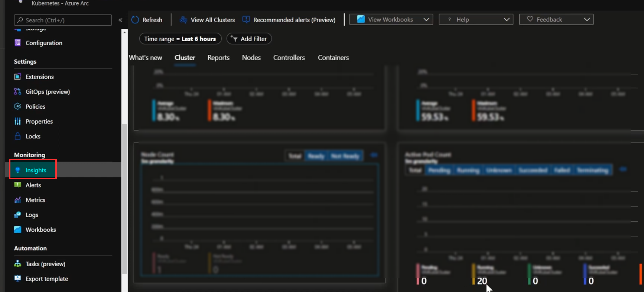The image size is (644, 292).
Task: Click the Tasks (preview) icon
Action: tap(17, 264)
